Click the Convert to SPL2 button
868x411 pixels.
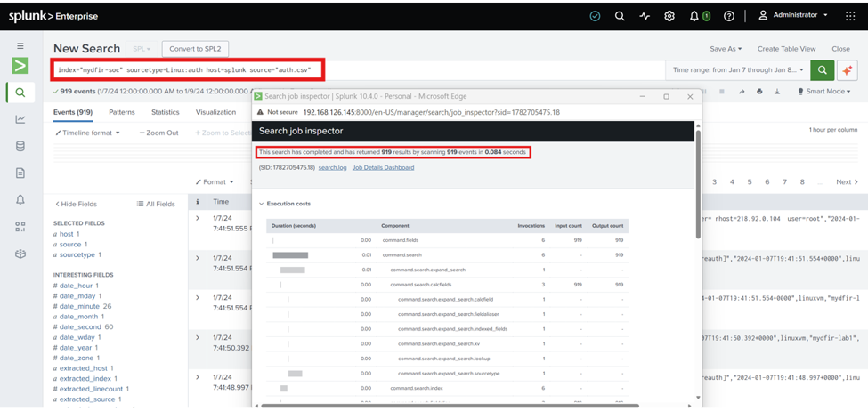[195, 49]
